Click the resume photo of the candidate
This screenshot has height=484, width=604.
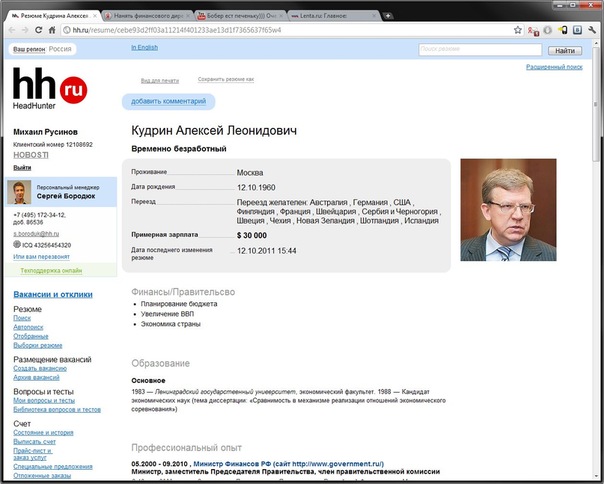click(508, 210)
